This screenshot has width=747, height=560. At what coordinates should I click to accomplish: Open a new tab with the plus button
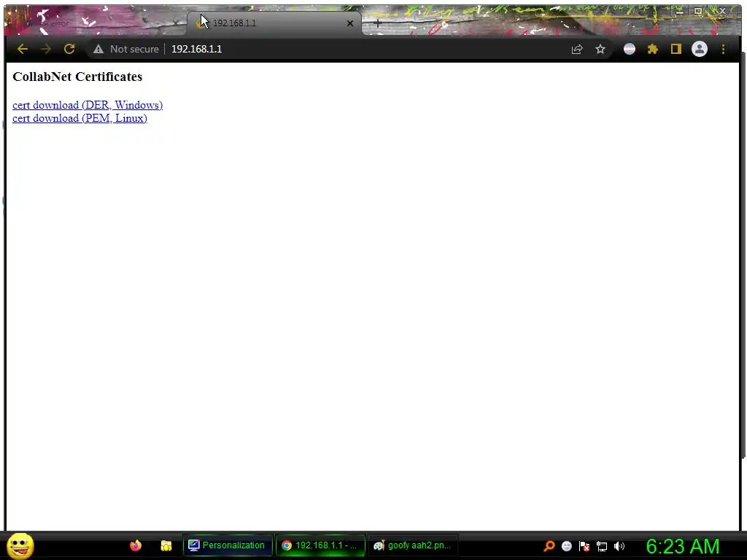[x=377, y=23]
